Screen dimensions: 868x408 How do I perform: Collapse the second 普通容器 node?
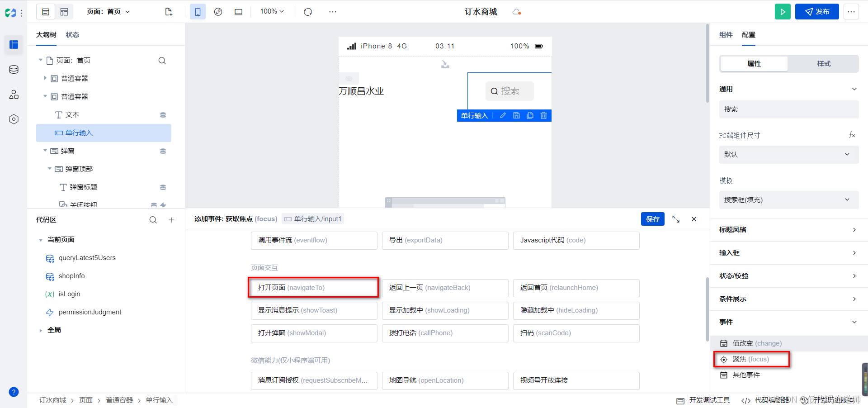(x=45, y=96)
